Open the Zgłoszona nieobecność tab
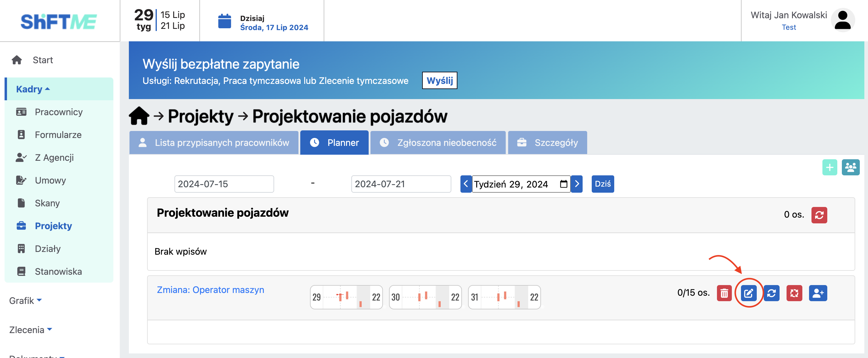 point(438,143)
